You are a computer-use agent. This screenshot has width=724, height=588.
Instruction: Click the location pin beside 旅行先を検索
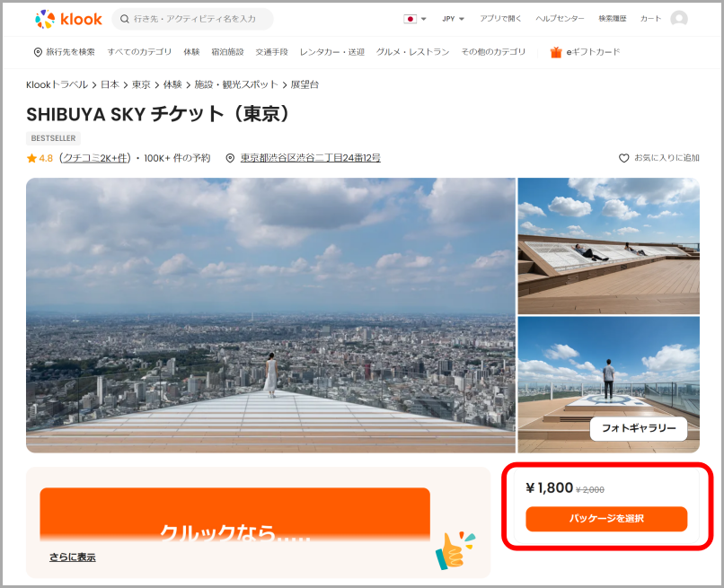(38, 52)
